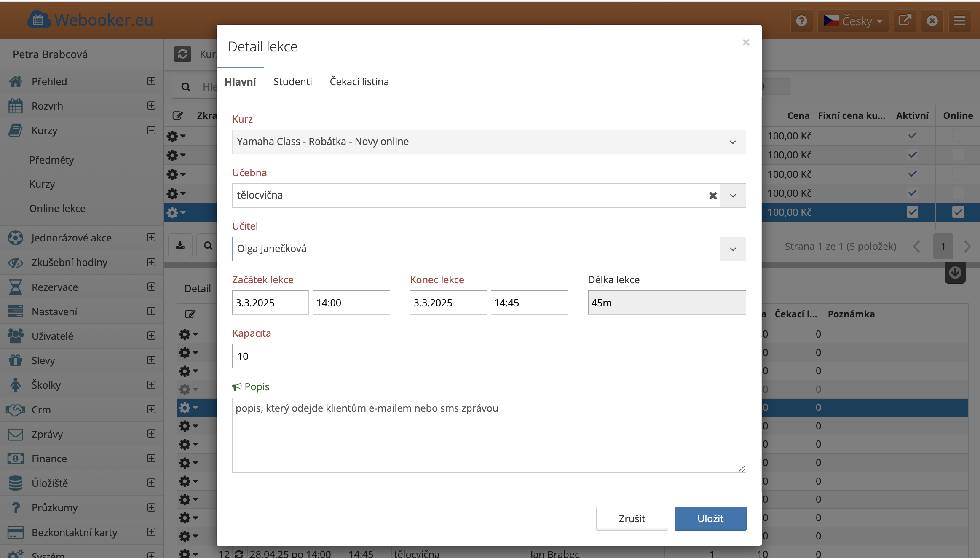The image size is (980, 558).
Task: Click the Zrušit button
Action: [x=632, y=518]
